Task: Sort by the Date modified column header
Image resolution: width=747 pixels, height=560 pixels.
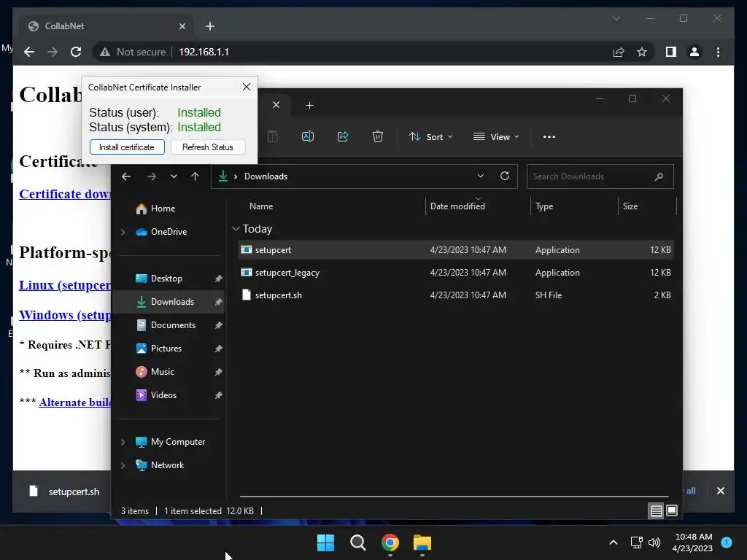Action: pos(457,206)
